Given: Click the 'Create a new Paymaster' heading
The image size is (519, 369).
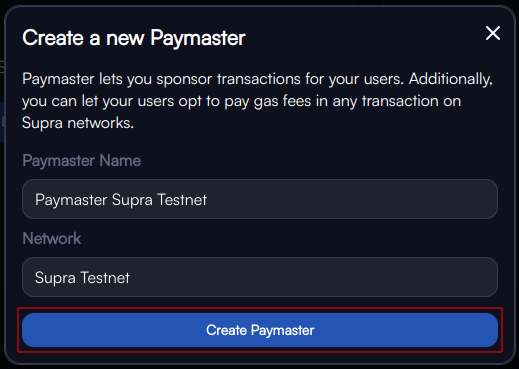Looking at the screenshot, I should [x=134, y=38].
